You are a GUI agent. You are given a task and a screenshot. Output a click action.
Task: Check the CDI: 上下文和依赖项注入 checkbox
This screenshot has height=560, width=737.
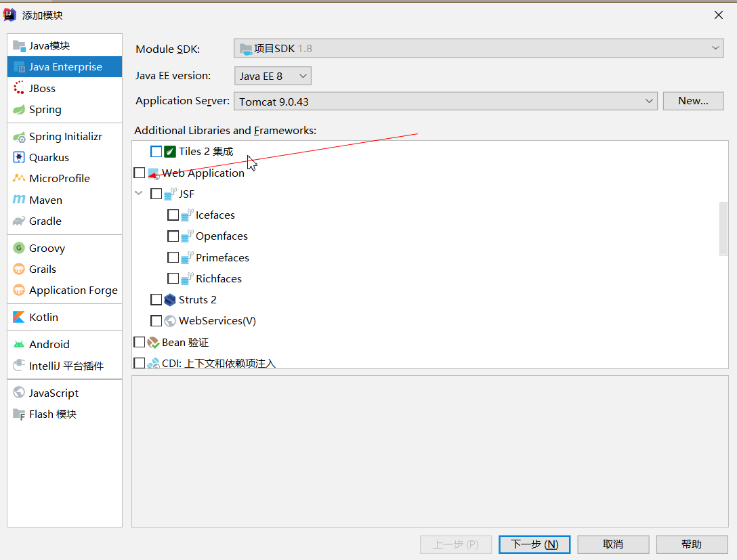tap(139, 363)
